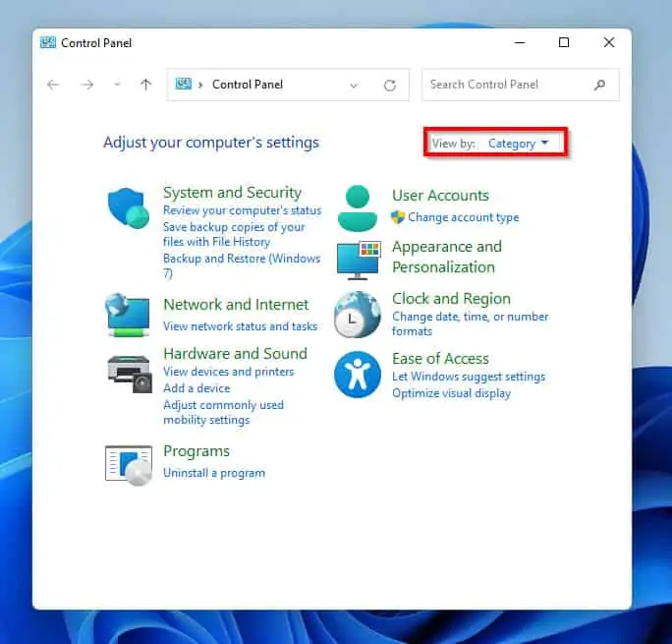This screenshot has height=644, width=672.
Task: Open the Programs category heading
Action: pos(196,451)
